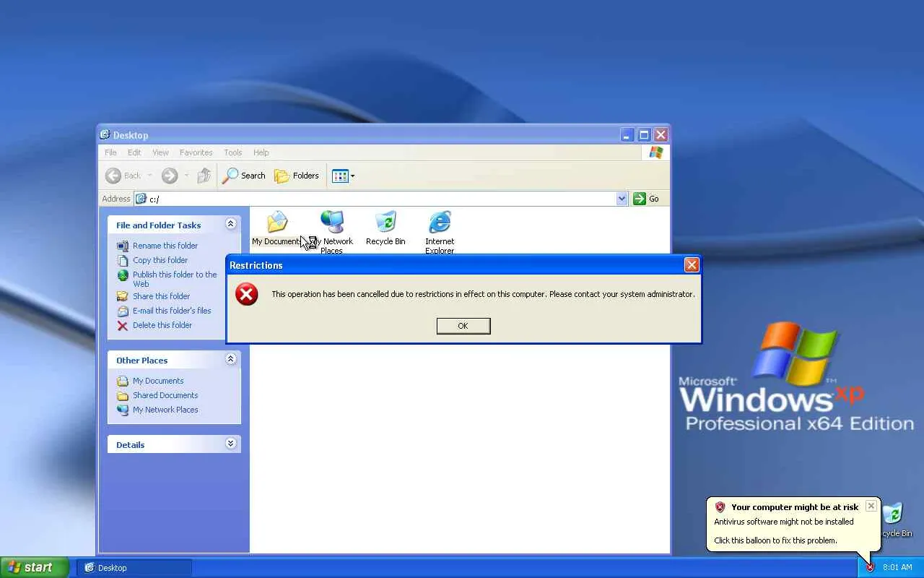Click the Desktop window title bar icon
The width and height of the screenshot is (924, 578).
coord(105,134)
